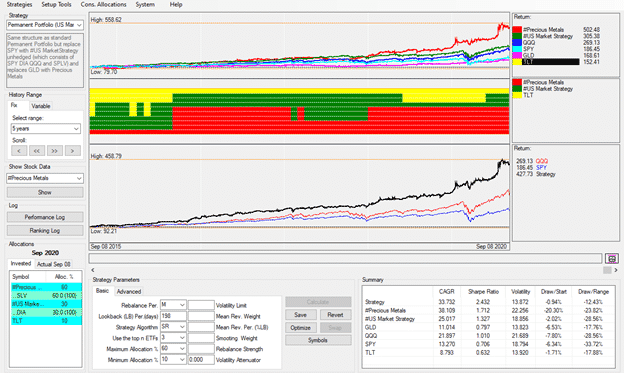Click the QQQ label in lower Return legend
624x373 pixels.
click(x=542, y=161)
